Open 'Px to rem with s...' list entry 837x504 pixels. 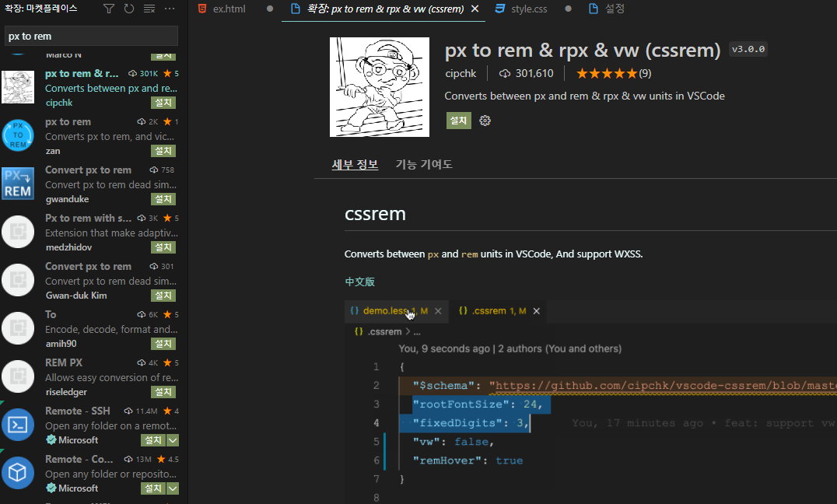click(x=88, y=218)
